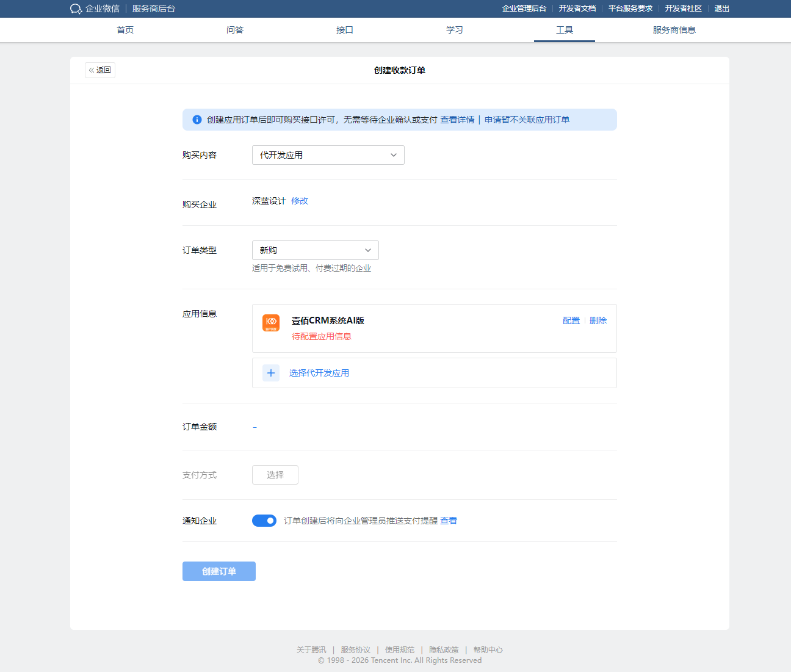The height and width of the screenshot is (672, 791).
Task: Toggle the 通知企业 notification switch
Action: (264, 521)
